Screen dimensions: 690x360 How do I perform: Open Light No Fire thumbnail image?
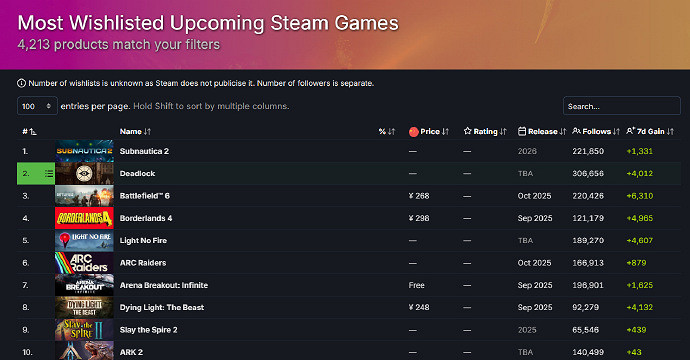click(84, 240)
